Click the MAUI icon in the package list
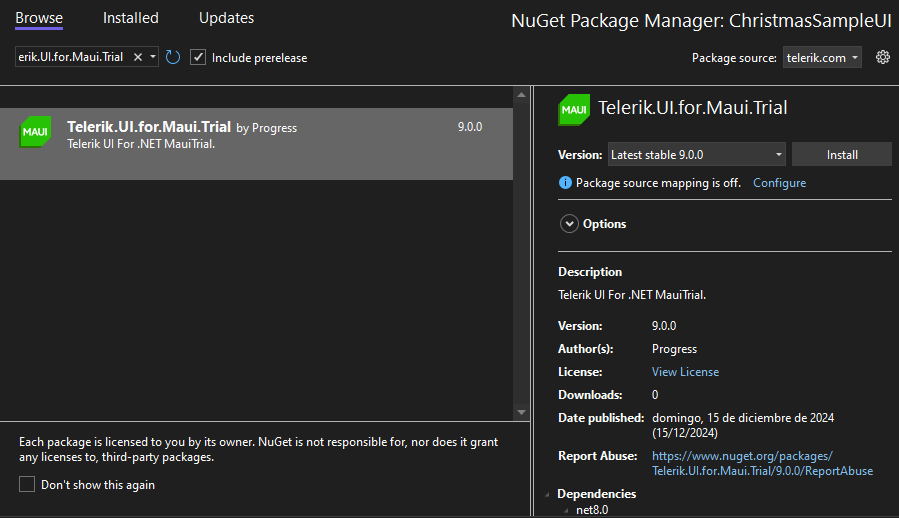899x518 pixels. tap(35, 131)
